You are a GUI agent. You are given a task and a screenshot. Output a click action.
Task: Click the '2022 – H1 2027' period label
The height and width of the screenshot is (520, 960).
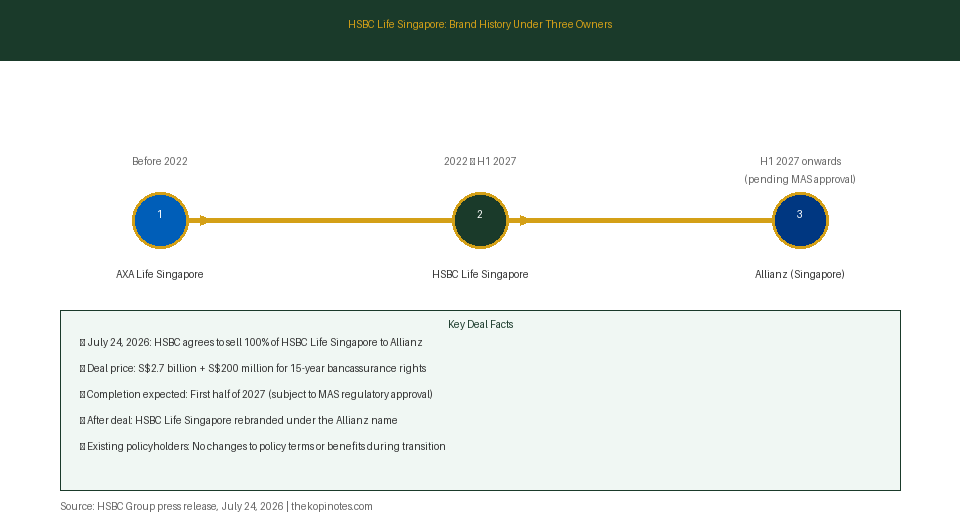[480, 161]
